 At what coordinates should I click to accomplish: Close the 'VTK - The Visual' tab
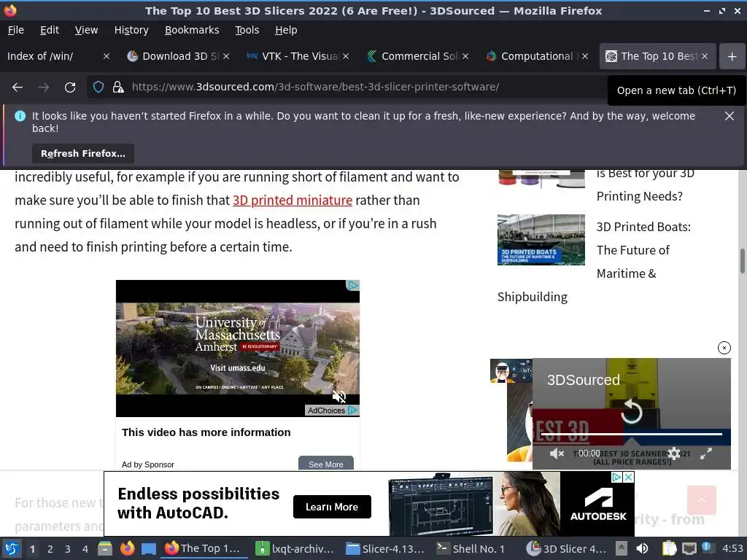[x=346, y=56]
